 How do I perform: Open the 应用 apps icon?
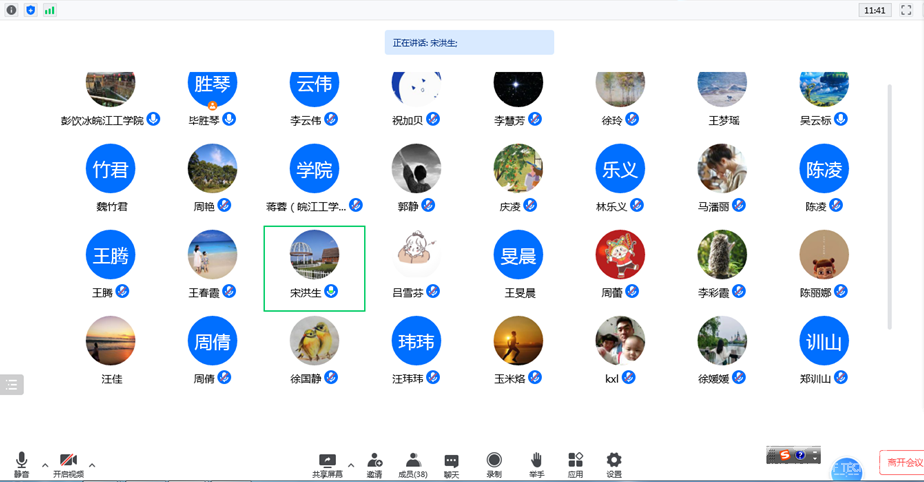575,461
